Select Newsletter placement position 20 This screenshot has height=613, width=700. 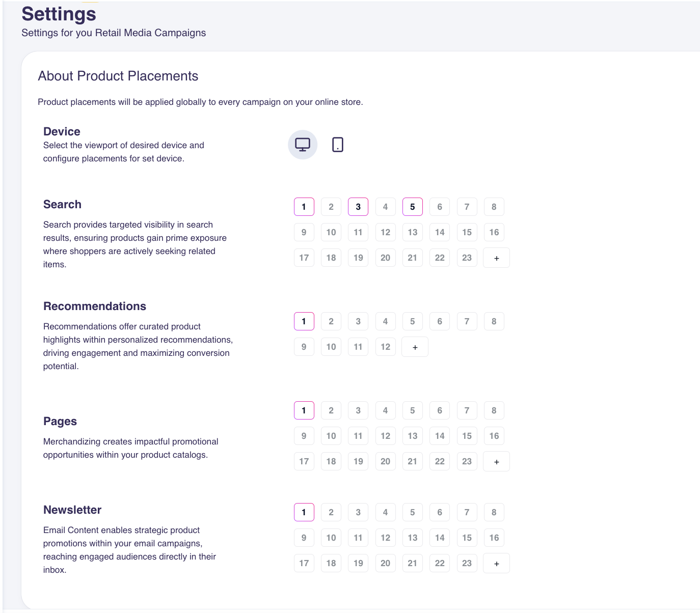tap(385, 563)
